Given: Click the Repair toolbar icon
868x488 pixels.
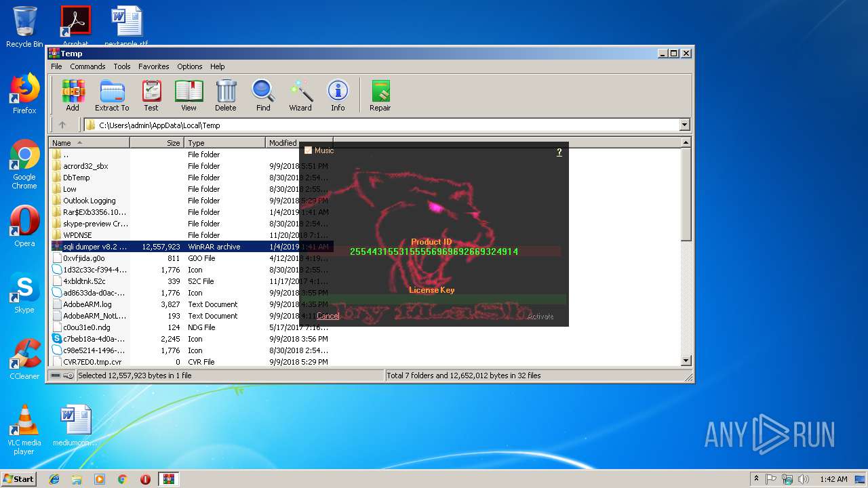Looking at the screenshot, I should (x=380, y=95).
